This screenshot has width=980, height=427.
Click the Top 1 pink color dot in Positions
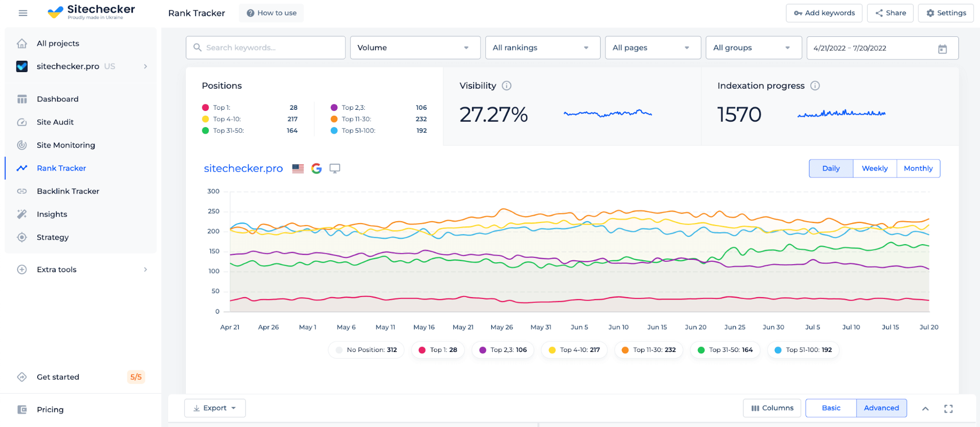205,107
